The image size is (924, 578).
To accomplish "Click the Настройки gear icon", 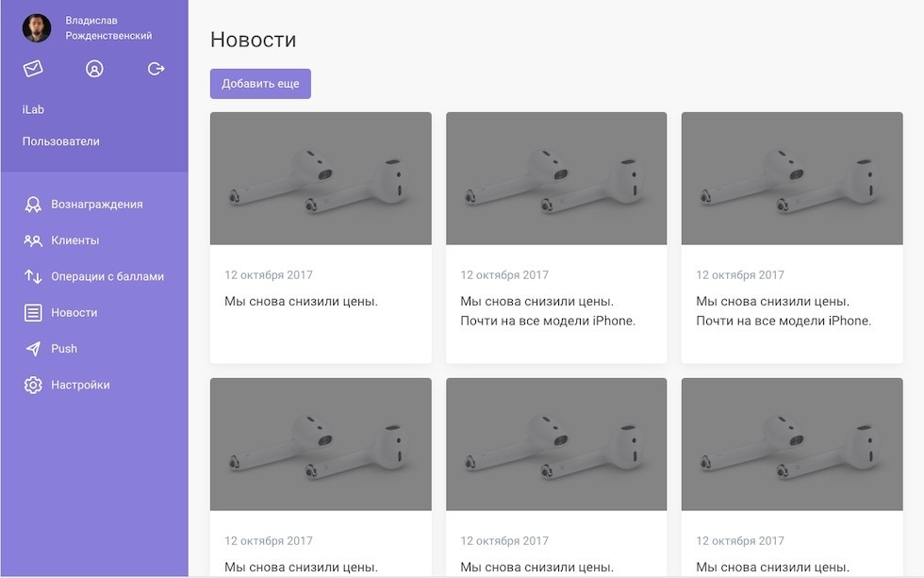I will [x=33, y=385].
